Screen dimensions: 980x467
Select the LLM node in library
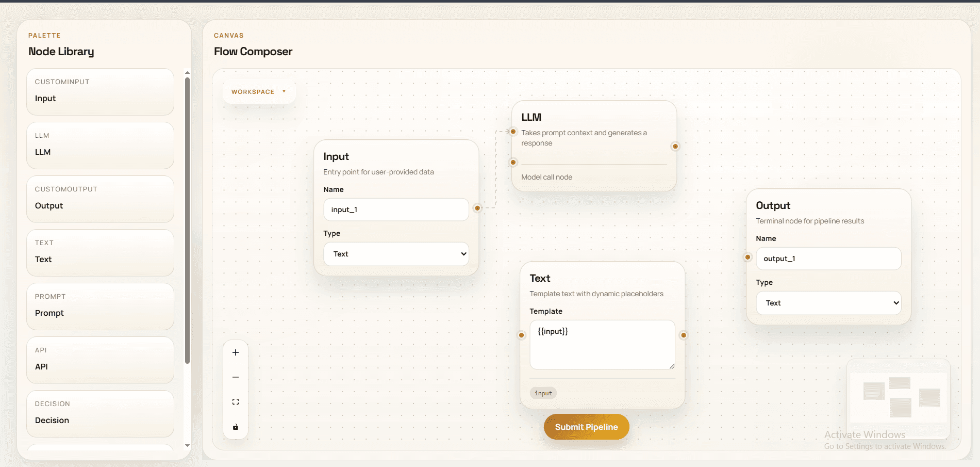[x=100, y=146]
